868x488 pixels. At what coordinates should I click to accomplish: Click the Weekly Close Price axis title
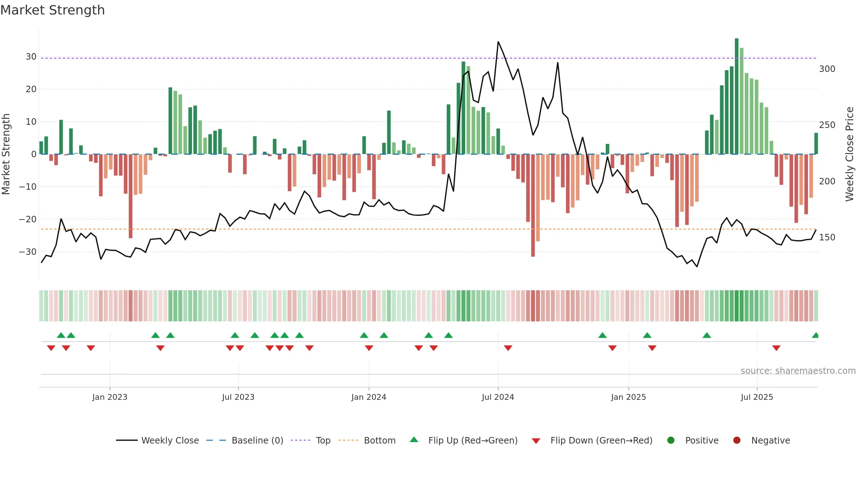[849, 154]
